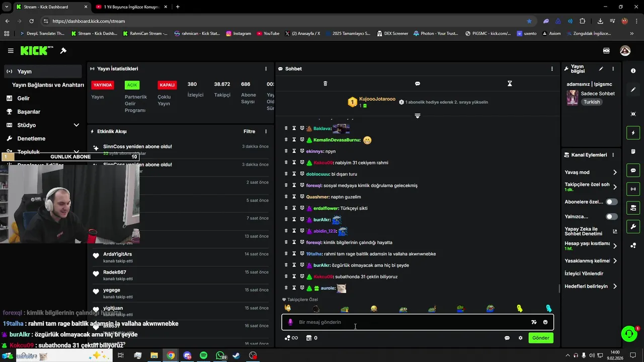Click the channel points infinity icon
This screenshot has width=644, height=362.
pos(291,338)
